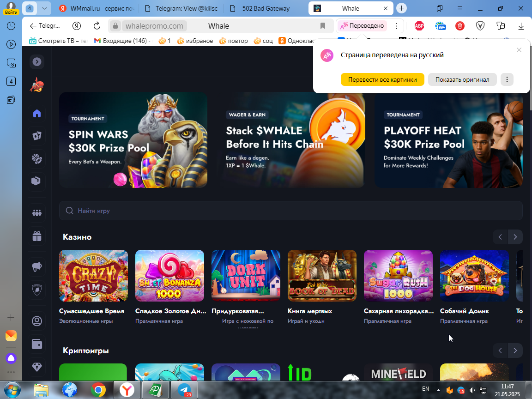Expand the tab group dropdown arrow
The width and height of the screenshot is (532, 399).
44,8
